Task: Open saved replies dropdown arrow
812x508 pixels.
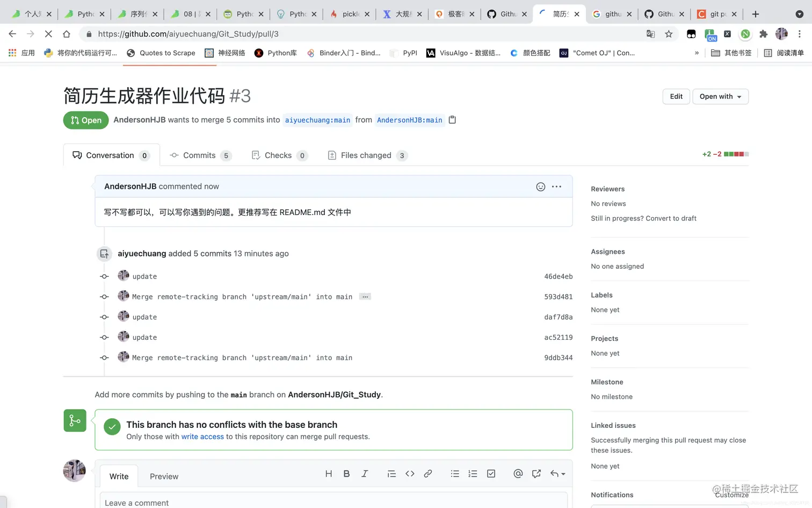Action: (558, 474)
